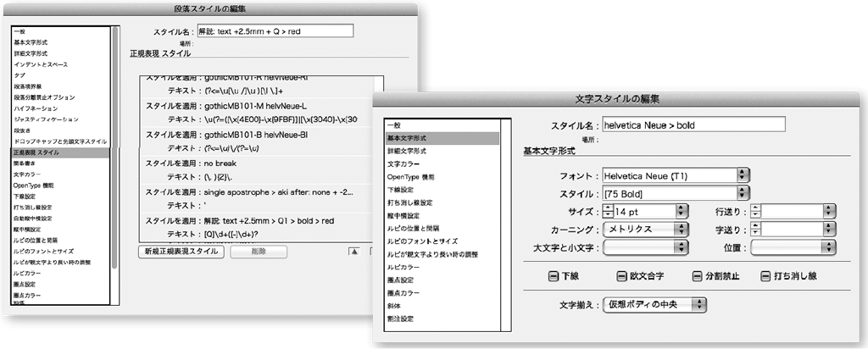Select ドロップキャップと先頭文字スタイル in the category list
Image resolution: width=868 pixels, height=349 pixels.
pyautogui.click(x=60, y=141)
